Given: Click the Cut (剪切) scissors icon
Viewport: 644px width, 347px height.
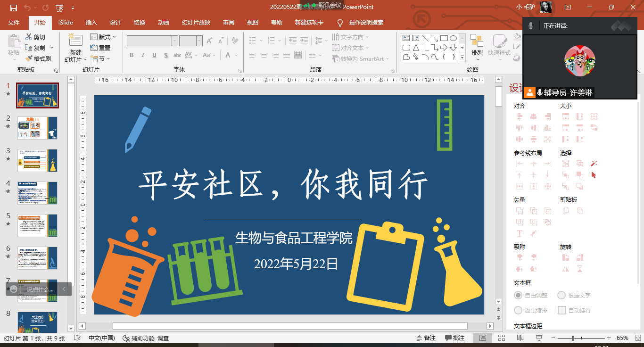Looking at the screenshot, I should pos(29,37).
